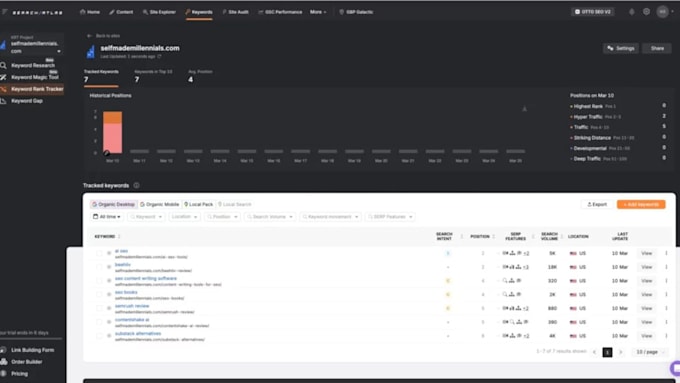This screenshot has width=680, height=383.
Task: Click the help circle icon in header
Action: [x=646, y=12]
